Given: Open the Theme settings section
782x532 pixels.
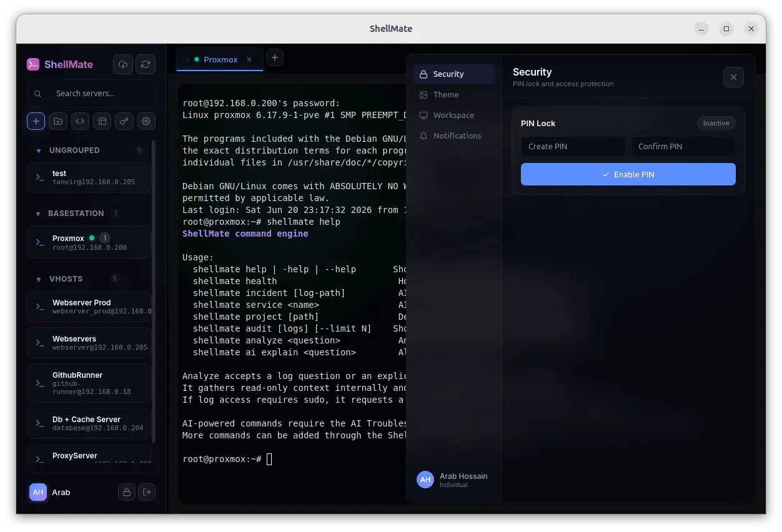Looking at the screenshot, I should tap(453, 94).
